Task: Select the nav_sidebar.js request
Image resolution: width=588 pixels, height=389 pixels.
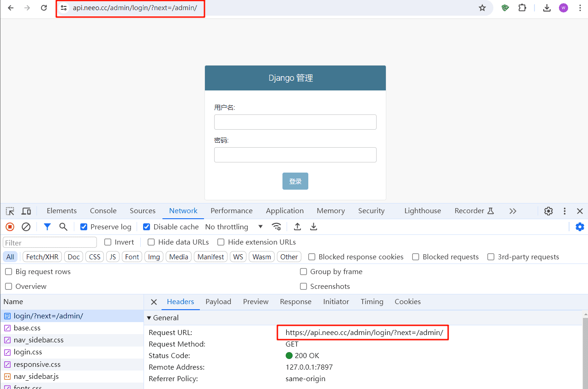Action: 72,377
